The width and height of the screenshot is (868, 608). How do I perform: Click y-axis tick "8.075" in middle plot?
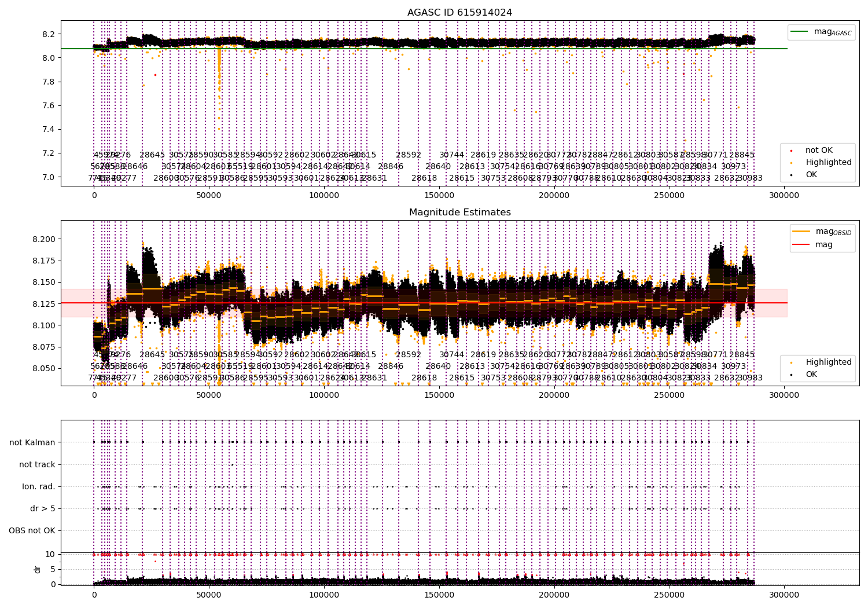[44, 347]
